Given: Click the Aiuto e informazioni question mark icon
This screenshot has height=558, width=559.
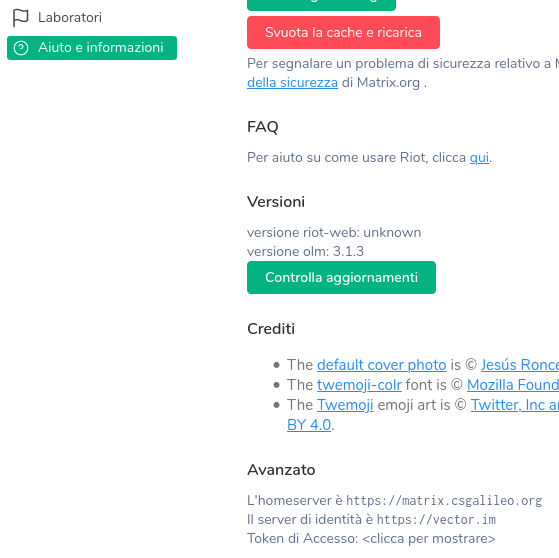Looking at the screenshot, I should (21, 48).
